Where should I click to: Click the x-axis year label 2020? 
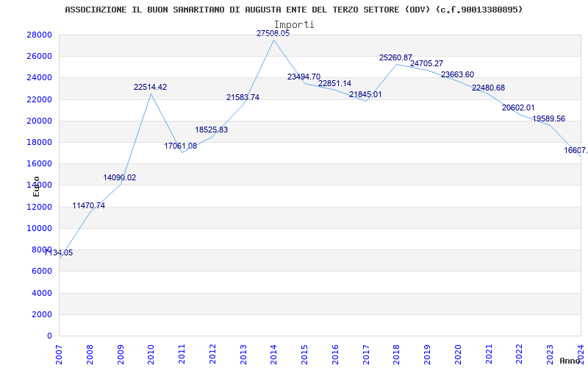click(458, 355)
